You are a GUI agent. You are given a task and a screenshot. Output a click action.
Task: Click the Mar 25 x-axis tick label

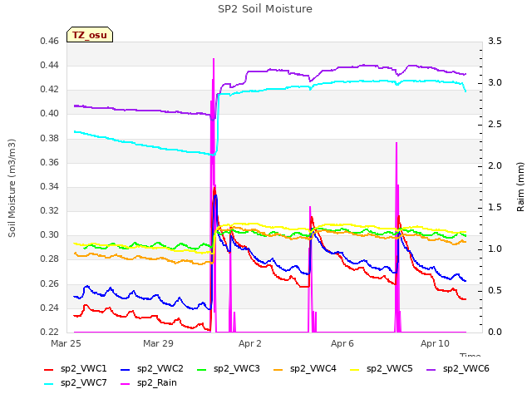pyautogui.click(x=66, y=343)
